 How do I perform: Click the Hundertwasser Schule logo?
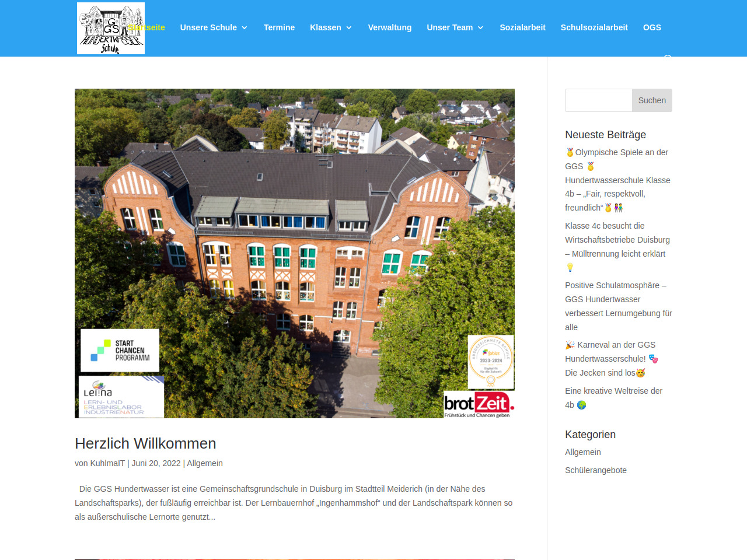[110, 28]
